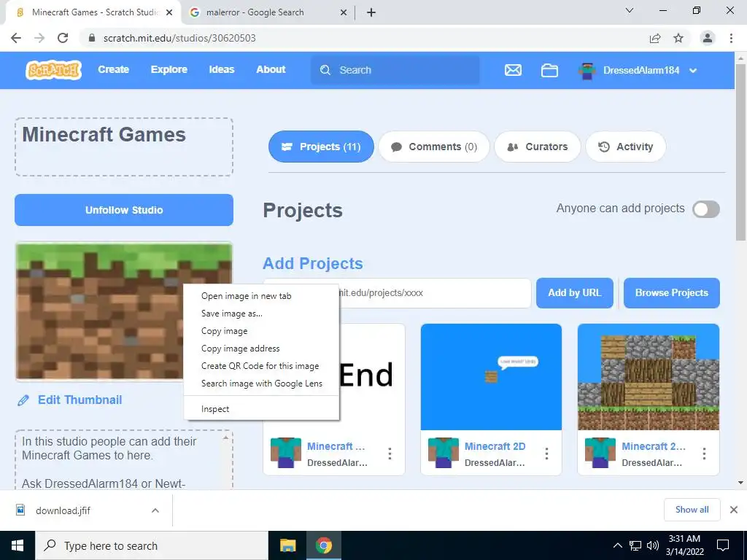
Task: Click Chrome forward arrow button
Action: coord(39,38)
